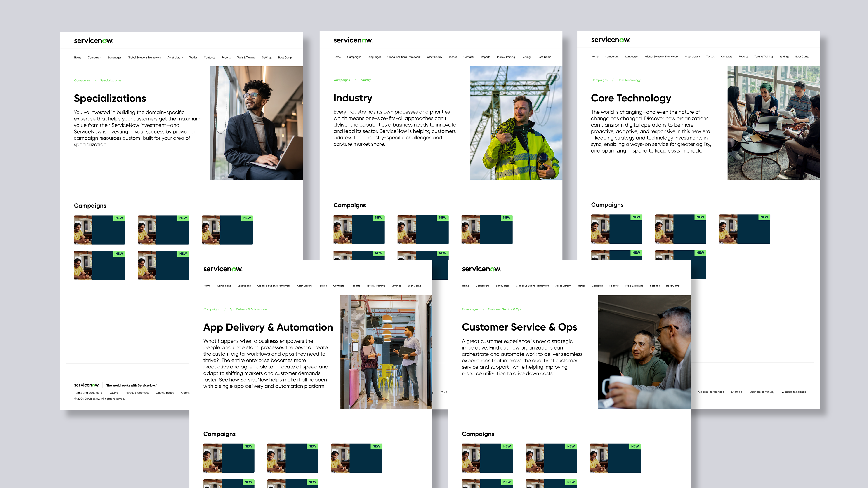Image resolution: width=868 pixels, height=488 pixels.
Task: Open the Privacy statement footer link
Action: (x=137, y=393)
